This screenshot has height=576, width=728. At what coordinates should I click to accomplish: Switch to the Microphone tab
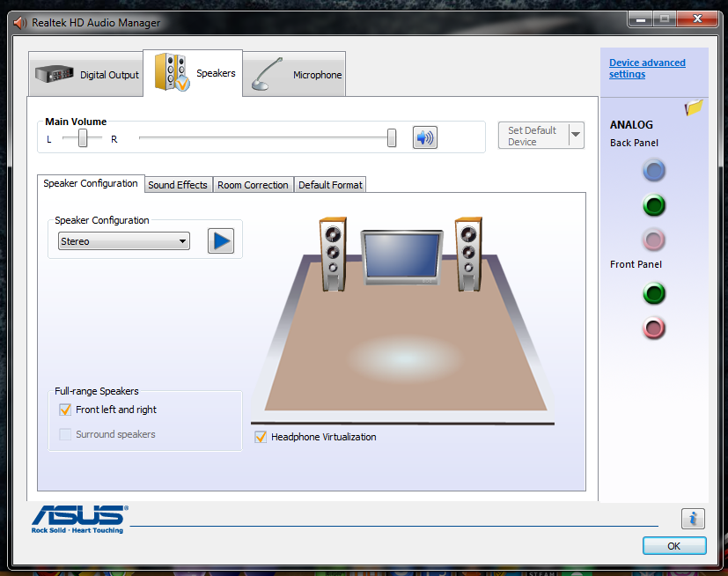295,75
